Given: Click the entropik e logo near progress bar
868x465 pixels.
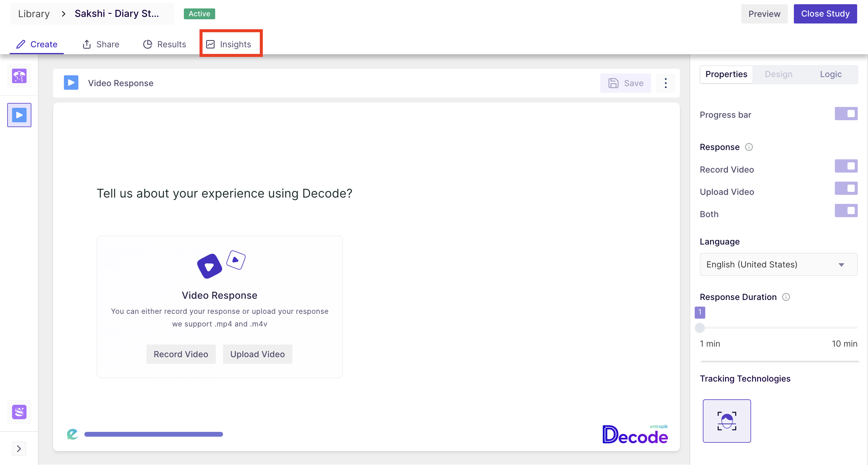Looking at the screenshot, I should (x=72, y=434).
